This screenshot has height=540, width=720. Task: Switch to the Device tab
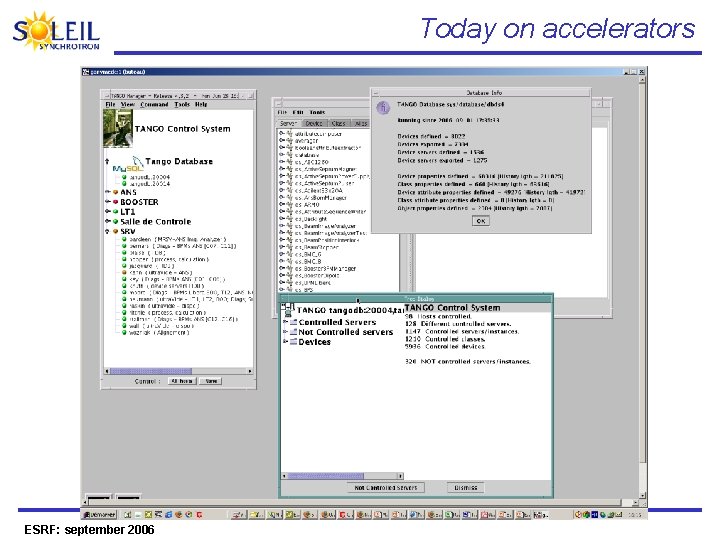[314, 124]
